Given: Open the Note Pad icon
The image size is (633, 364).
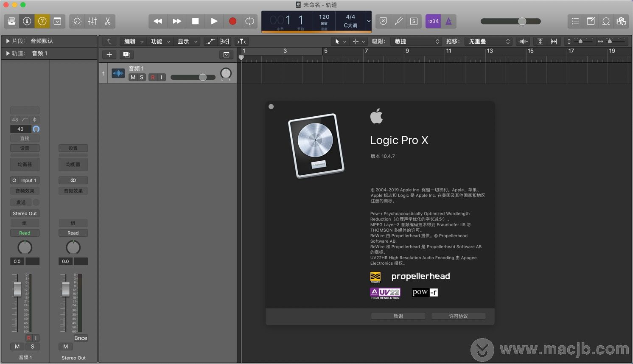Looking at the screenshot, I should 591,21.
